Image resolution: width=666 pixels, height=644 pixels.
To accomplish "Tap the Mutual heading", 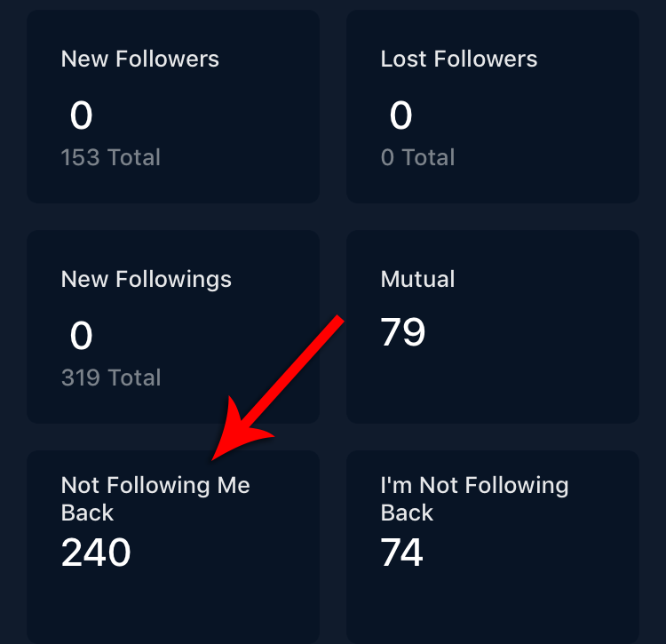I will point(417,279).
